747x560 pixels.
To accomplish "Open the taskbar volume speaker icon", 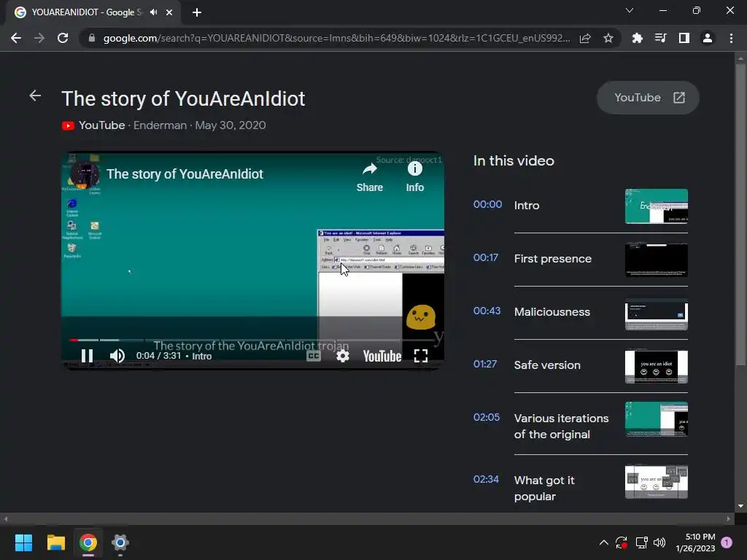I will point(659,542).
